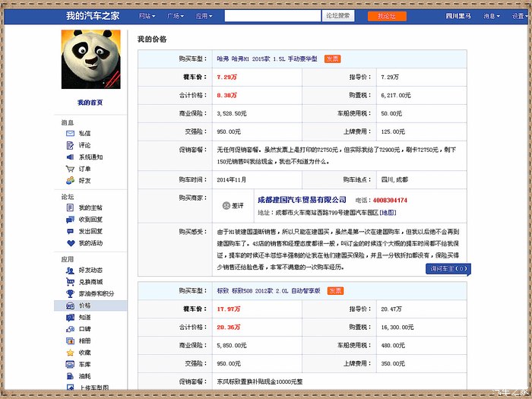Open the 相册 photo album icon
This screenshot has height=399, width=532.
[x=70, y=340]
